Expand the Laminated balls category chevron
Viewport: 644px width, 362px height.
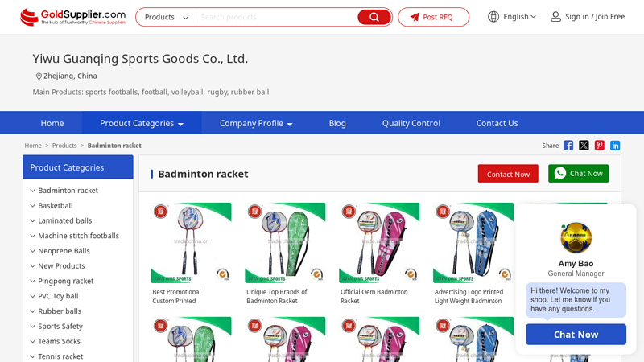tap(32, 220)
